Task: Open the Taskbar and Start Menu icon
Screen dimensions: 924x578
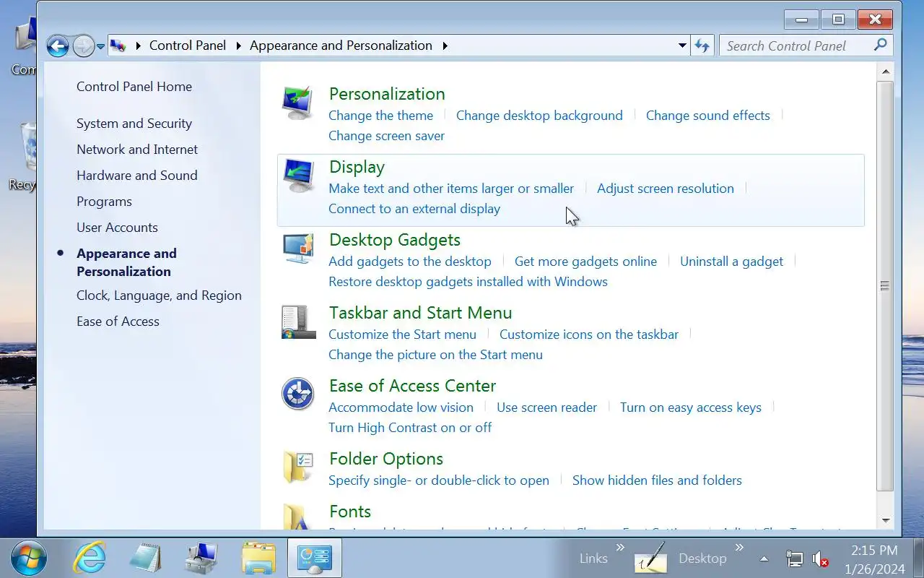Action: click(298, 322)
